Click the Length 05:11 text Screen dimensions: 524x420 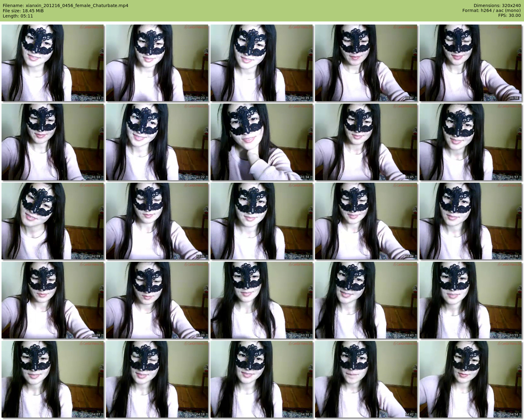pyautogui.click(x=18, y=16)
